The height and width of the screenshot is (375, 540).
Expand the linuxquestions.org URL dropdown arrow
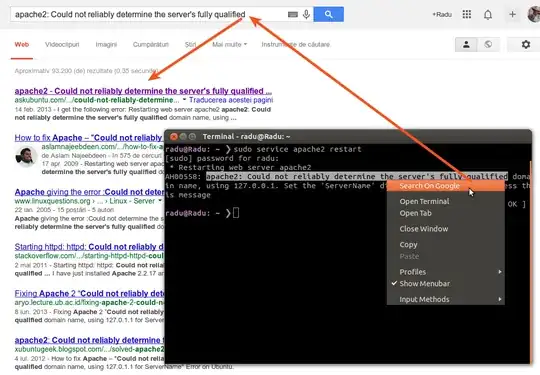[x=160, y=201]
